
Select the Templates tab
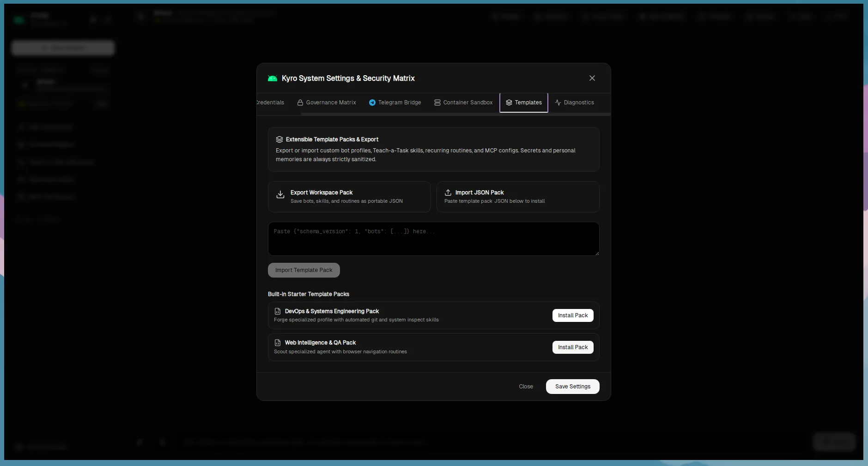click(x=524, y=103)
